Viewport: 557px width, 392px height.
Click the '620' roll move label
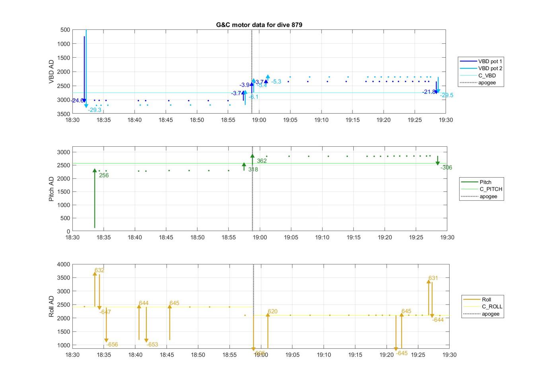point(273,311)
